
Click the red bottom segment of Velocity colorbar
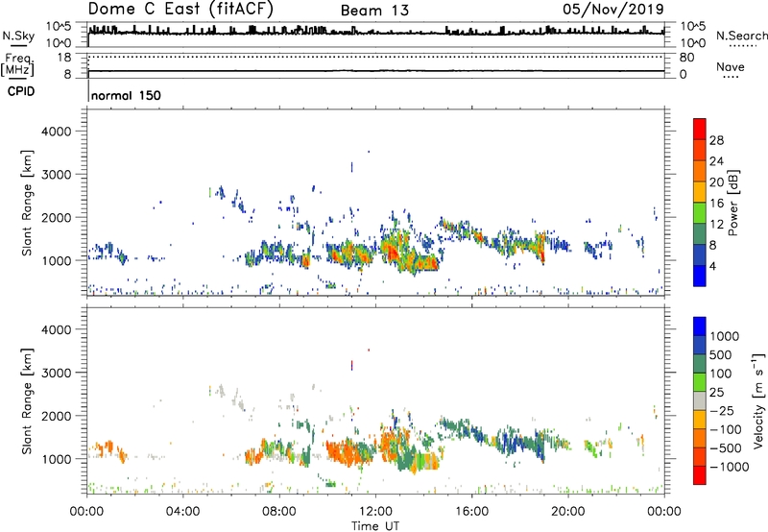(700, 475)
